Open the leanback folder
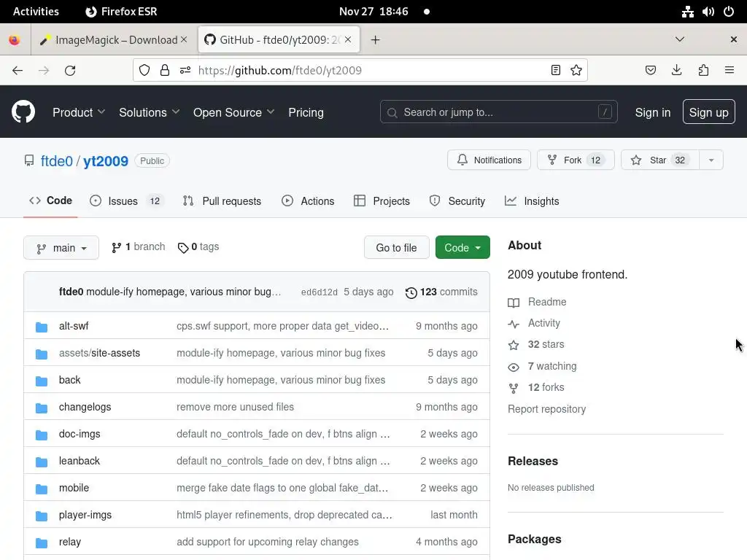The width and height of the screenshot is (747, 560). pyautogui.click(x=80, y=461)
